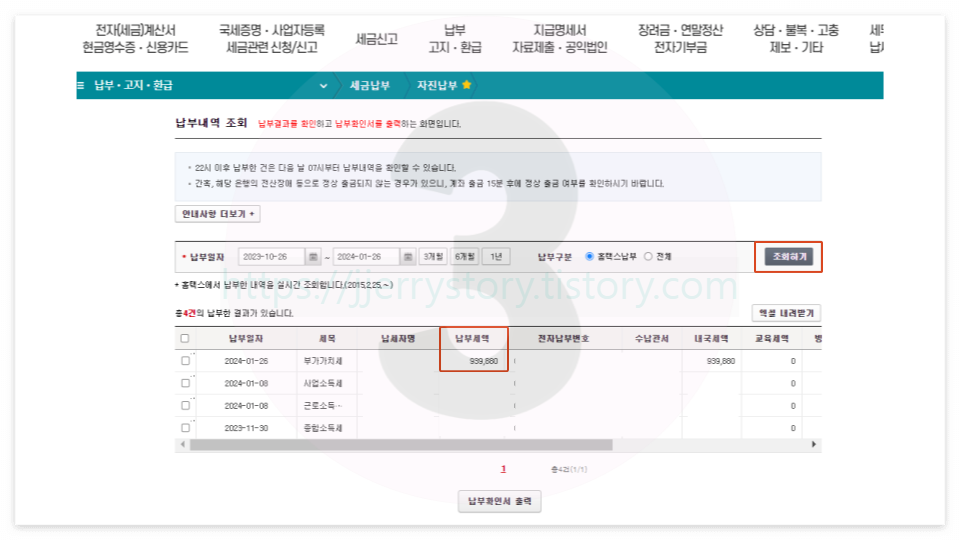Click the 엑셀 내려받기 download button
The image size is (960, 540).
coord(787,313)
